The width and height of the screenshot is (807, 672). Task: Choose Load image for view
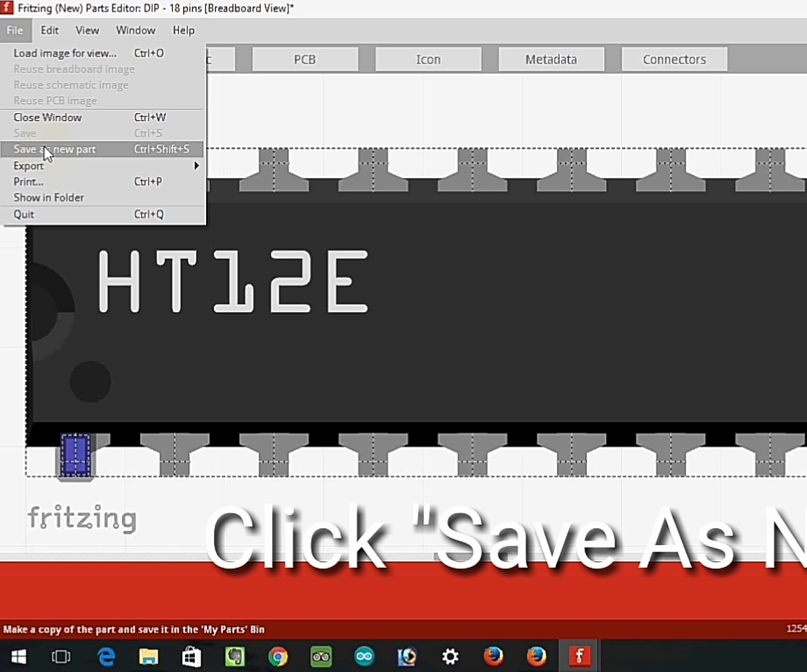(103, 53)
